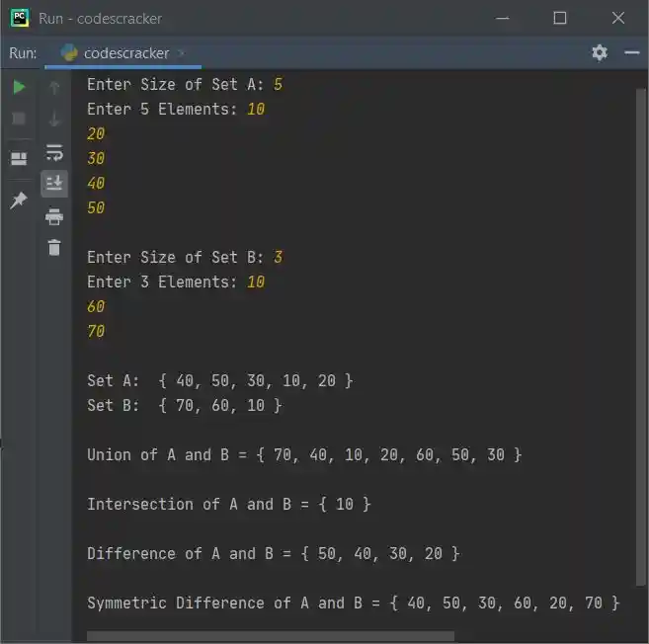This screenshot has height=644, width=649.
Task: Minimize the Run window
Action: coord(502,18)
